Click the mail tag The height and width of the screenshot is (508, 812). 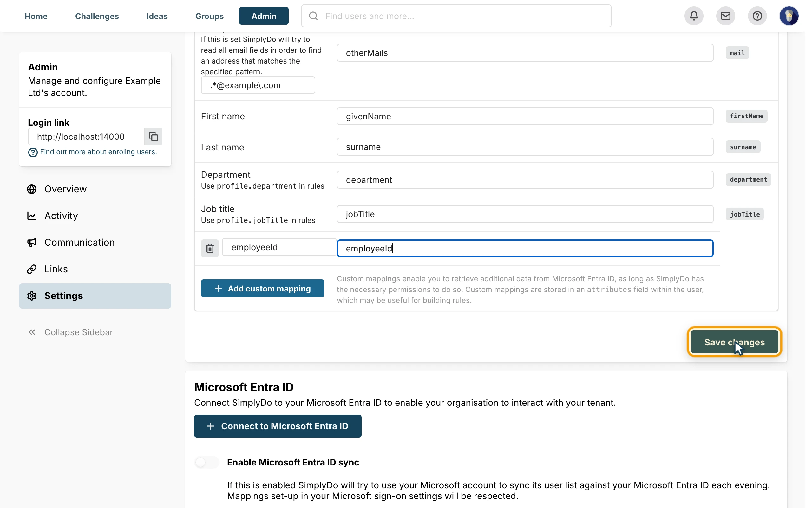(x=737, y=53)
